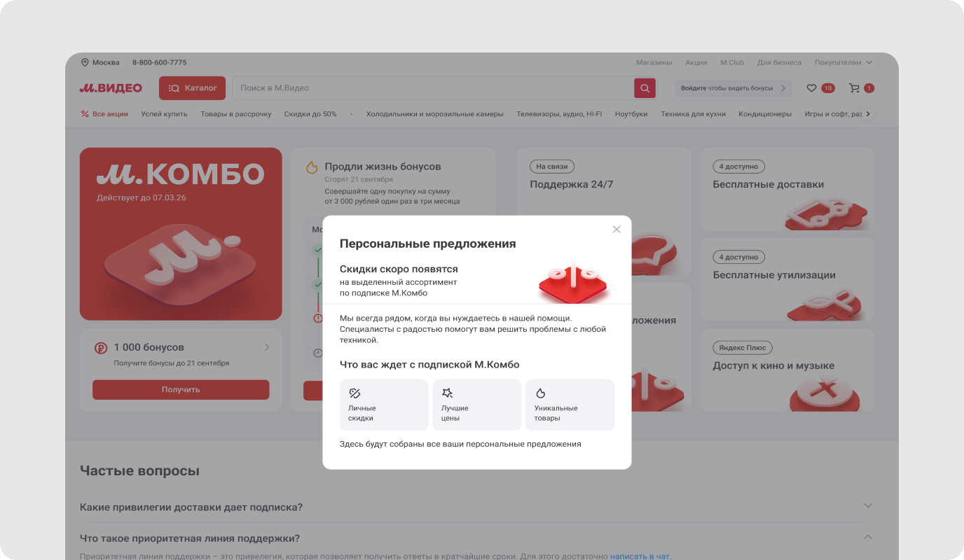The image size is (964, 560).
Task: Focus the Поиск в М.Видео search field
Action: click(433, 88)
